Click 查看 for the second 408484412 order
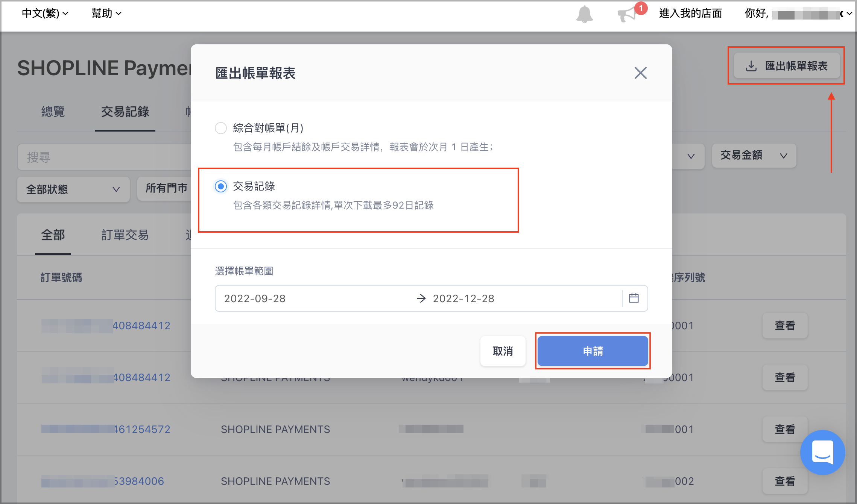 (785, 377)
